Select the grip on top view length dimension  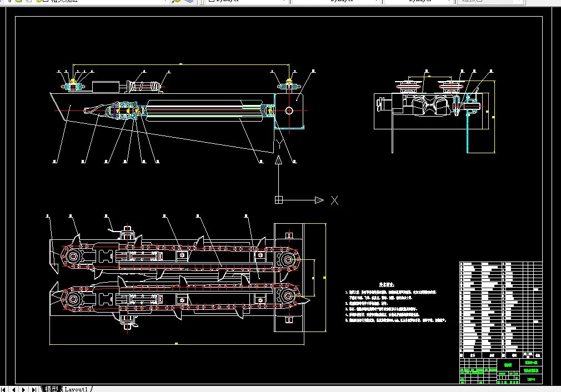tap(181, 64)
